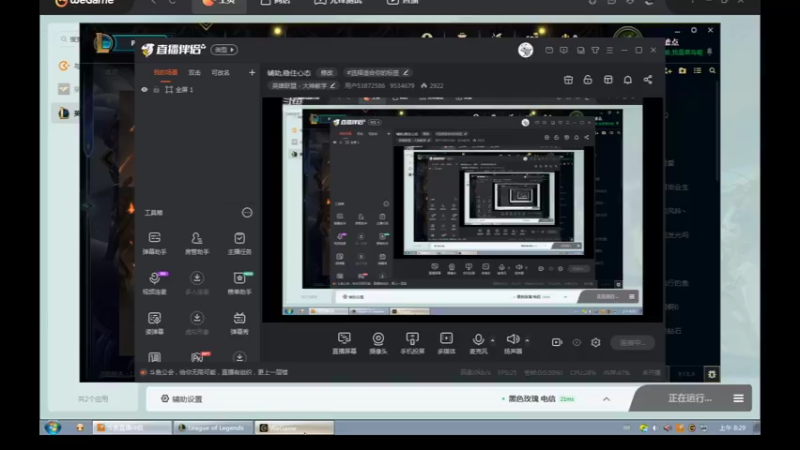Change the 英雄联盟 category label

[303, 86]
